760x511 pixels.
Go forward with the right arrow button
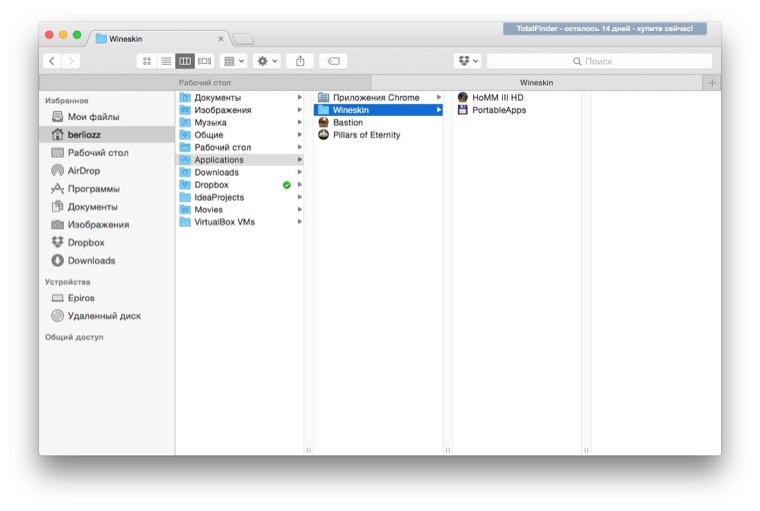[71, 61]
